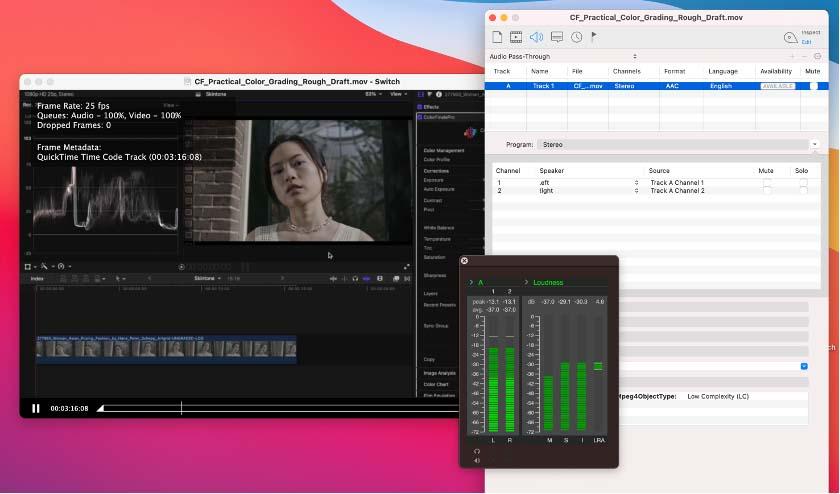Click the Inspect mode label

tap(811, 33)
